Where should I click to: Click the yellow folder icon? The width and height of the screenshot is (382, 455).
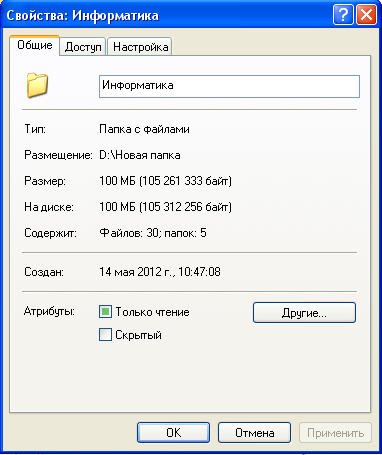click(x=37, y=85)
